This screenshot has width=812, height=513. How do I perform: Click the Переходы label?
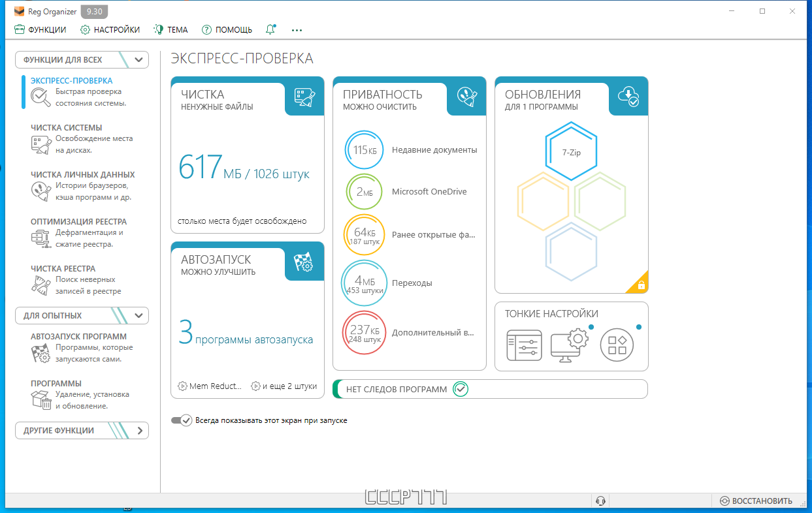pos(412,283)
